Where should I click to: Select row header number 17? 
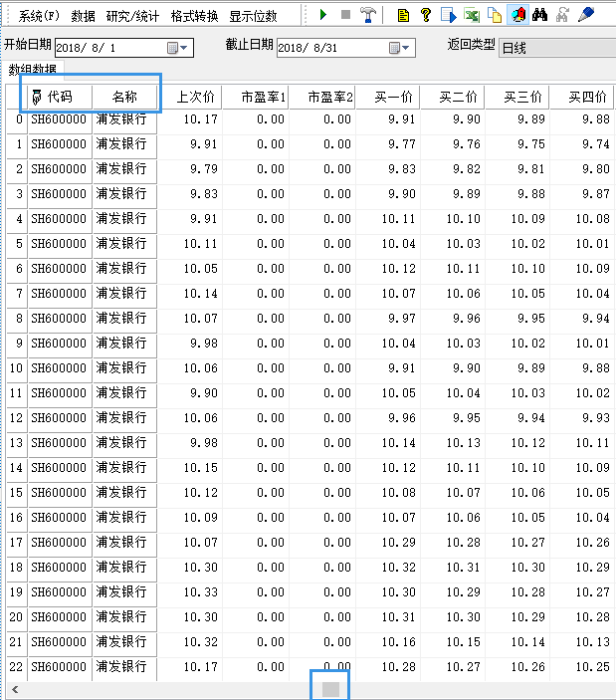(x=17, y=543)
